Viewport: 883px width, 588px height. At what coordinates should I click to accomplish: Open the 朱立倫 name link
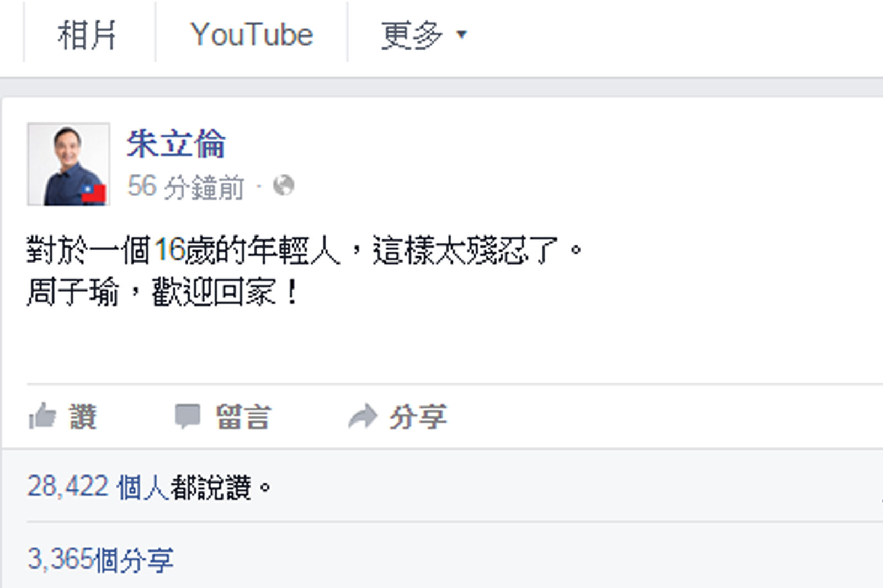coord(176,143)
